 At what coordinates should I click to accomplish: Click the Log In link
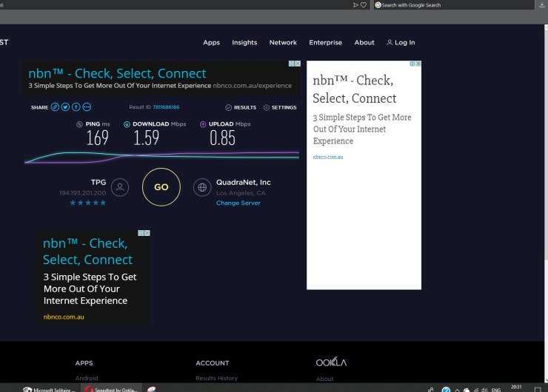(x=401, y=43)
